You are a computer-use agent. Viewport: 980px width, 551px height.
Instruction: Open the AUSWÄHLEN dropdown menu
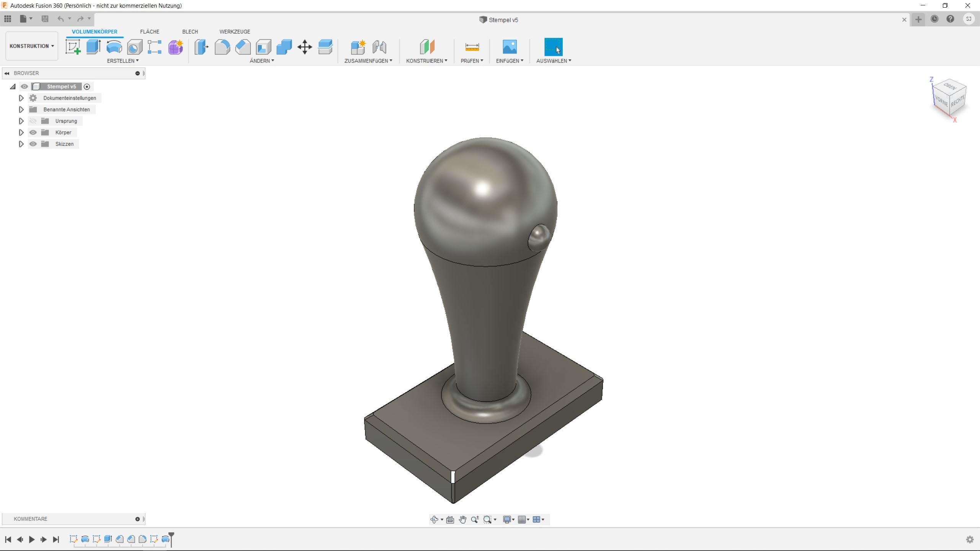(x=554, y=61)
